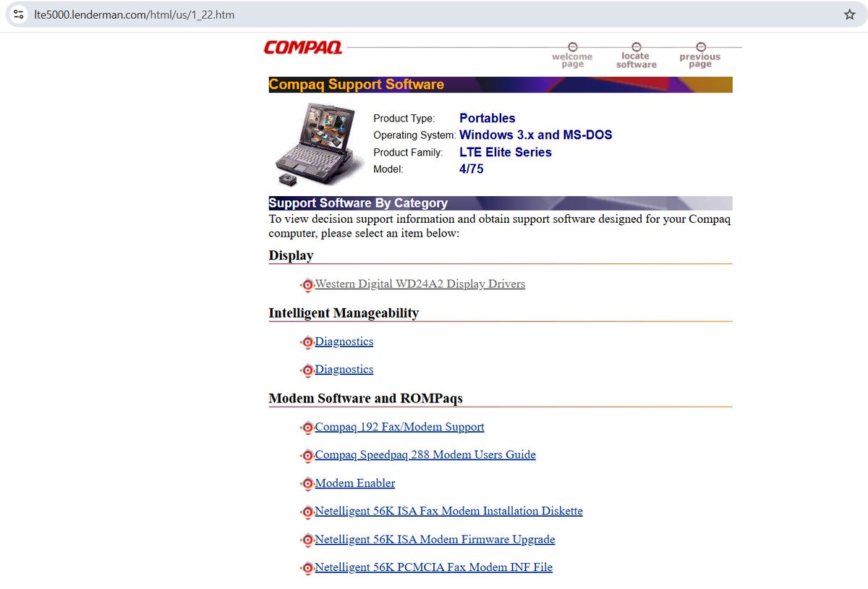Click bullet icon beside Compaq 192 Fax/Modem
868x589 pixels.
pyautogui.click(x=307, y=427)
